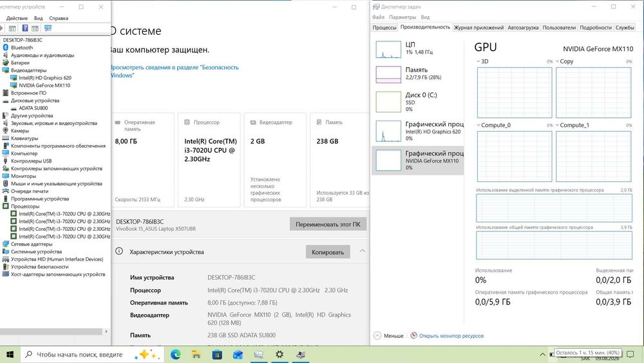The width and height of the screenshot is (644, 363).
Task: Select NVIDIA GeForce MX110 in device tree
Action: 44,86
